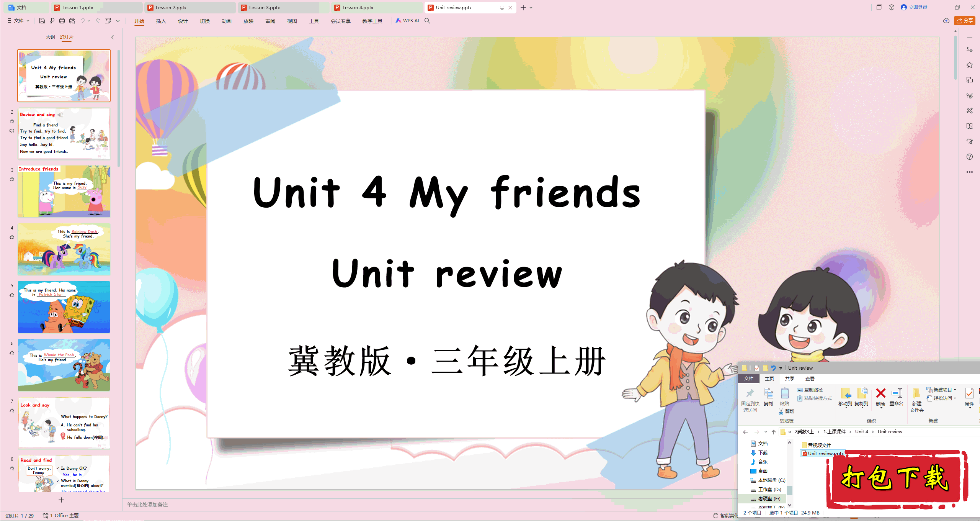Viewport: 980px width, 521px height.
Task: Select slide 4 Rainbow Dash thumbnail
Action: (64, 249)
